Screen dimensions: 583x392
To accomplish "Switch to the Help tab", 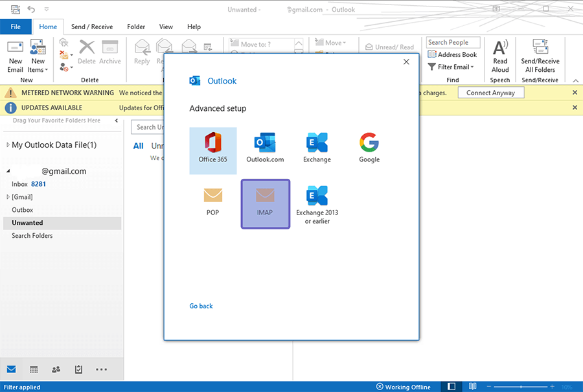I will pyautogui.click(x=194, y=27).
